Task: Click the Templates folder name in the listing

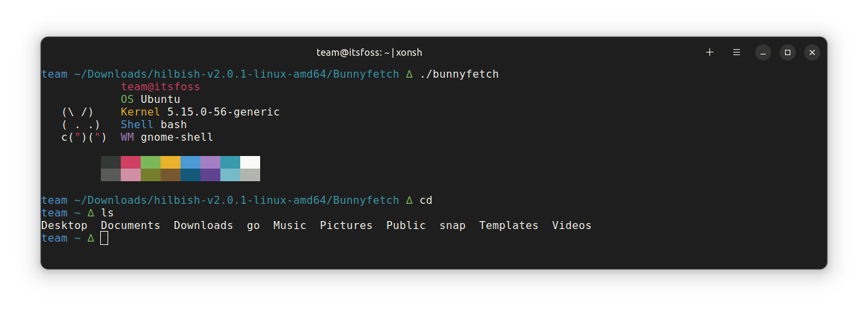Action: (x=509, y=226)
